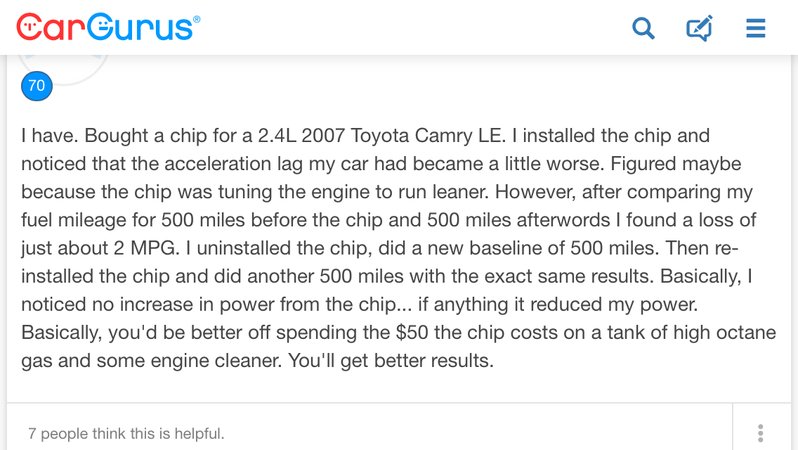Click the registered trademark symbol by the logo
Image resolution: width=798 pixels, height=450 pixels.
[x=196, y=19]
